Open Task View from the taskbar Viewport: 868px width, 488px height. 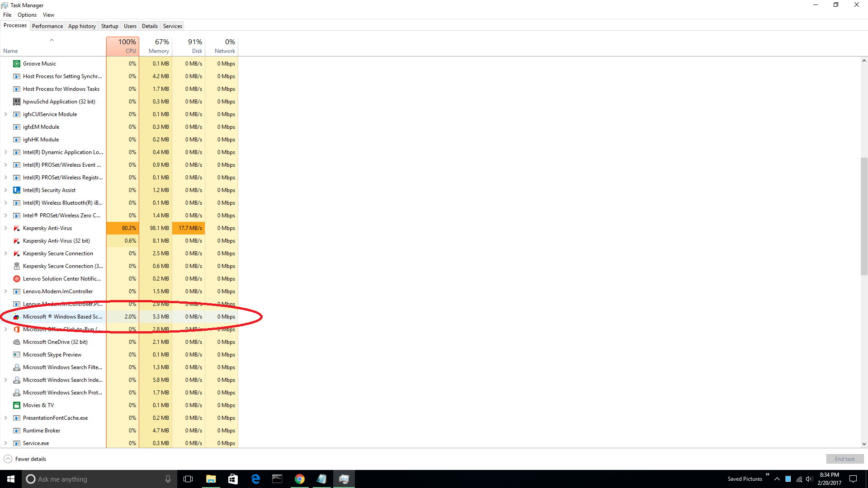(x=188, y=479)
